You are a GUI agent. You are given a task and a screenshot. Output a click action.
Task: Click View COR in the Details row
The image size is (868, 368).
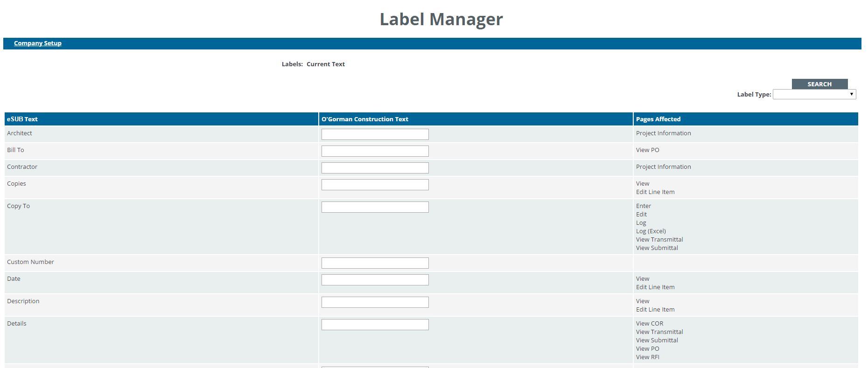(649, 323)
